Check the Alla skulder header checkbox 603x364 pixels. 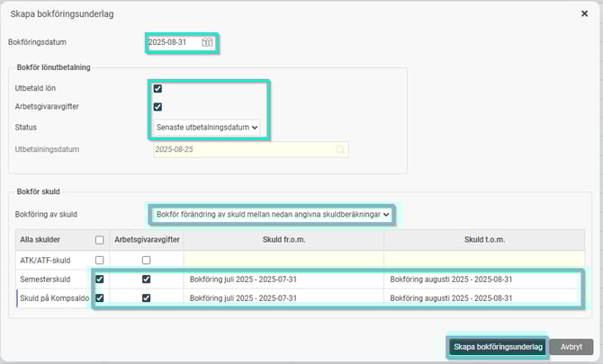[x=98, y=239]
